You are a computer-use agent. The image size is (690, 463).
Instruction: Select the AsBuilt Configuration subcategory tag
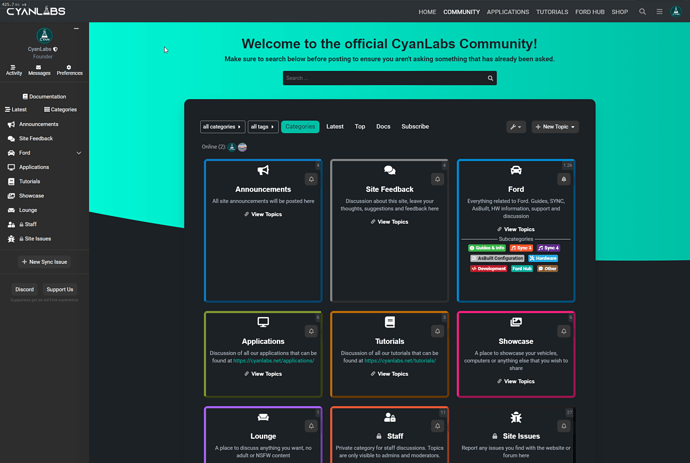(497, 258)
